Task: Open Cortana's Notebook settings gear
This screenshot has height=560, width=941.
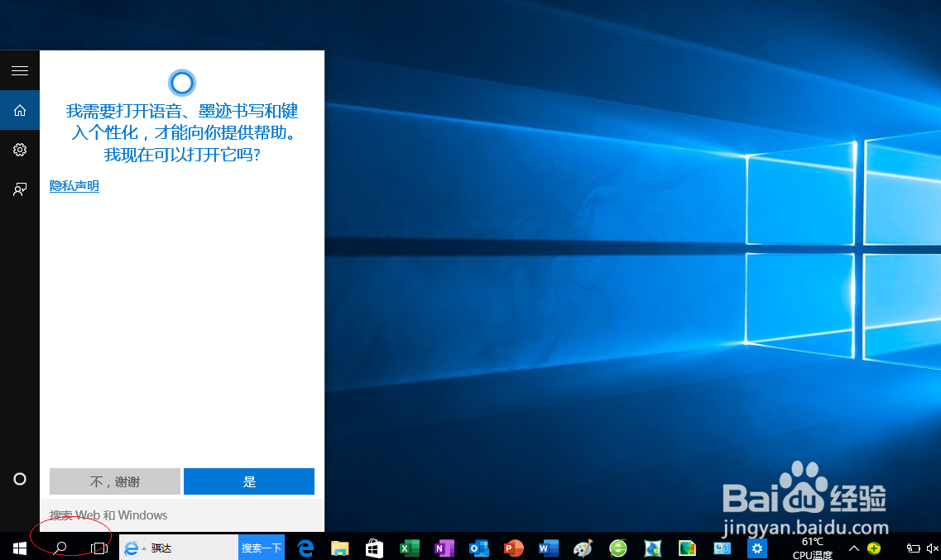Action: pyautogui.click(x=19, y=150)
